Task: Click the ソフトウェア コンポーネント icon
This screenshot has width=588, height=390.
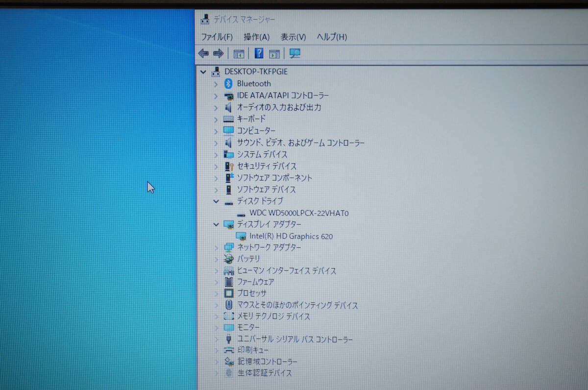Action: click(x=228, y=178)
